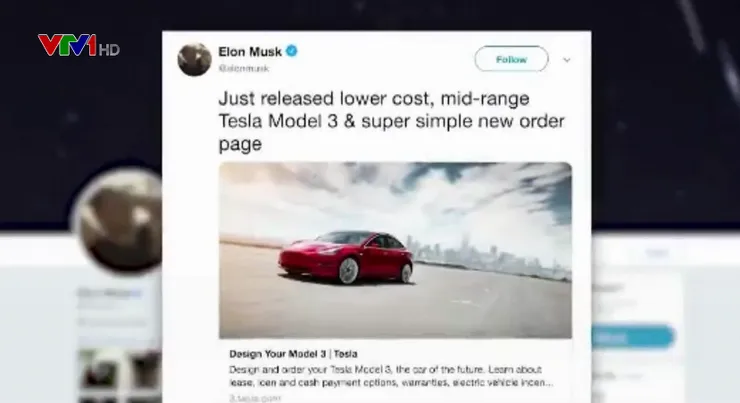
Task: Open the 3.tesla.com domain link
Action: click(x=255, y=398)
